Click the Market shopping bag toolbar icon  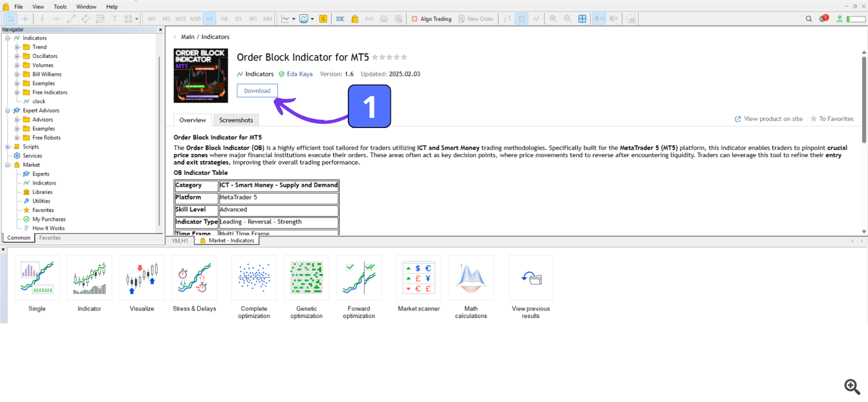pyautogui.click(x=354, y=19)
